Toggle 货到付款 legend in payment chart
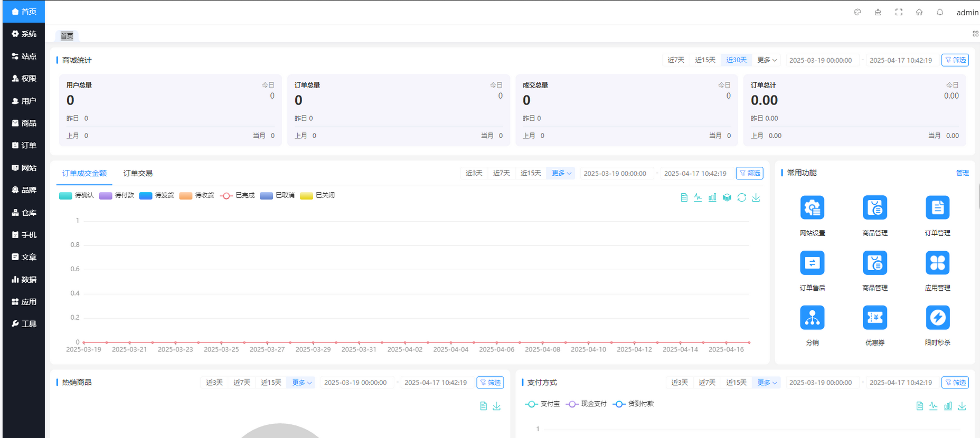Screen dimensions: 980x438 coord(633,404)
